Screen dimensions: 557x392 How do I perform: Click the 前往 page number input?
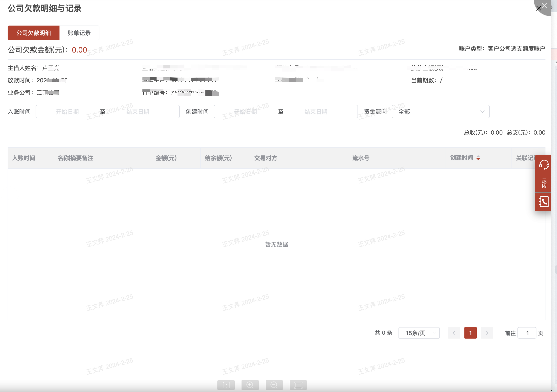coord(527,333)
